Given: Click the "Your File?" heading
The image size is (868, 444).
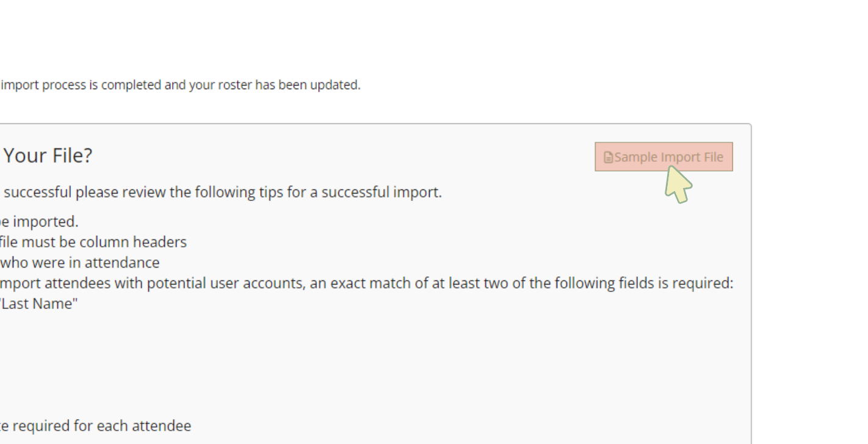Looking at the screenshot, I should [48, 156].
